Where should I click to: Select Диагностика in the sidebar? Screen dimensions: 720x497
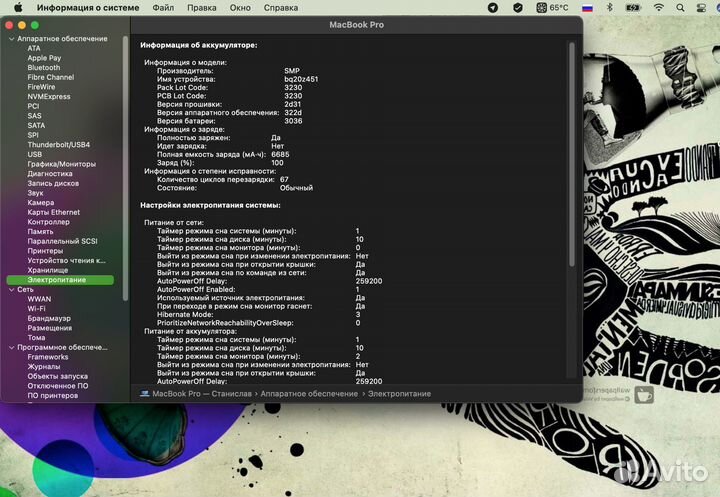50,174
